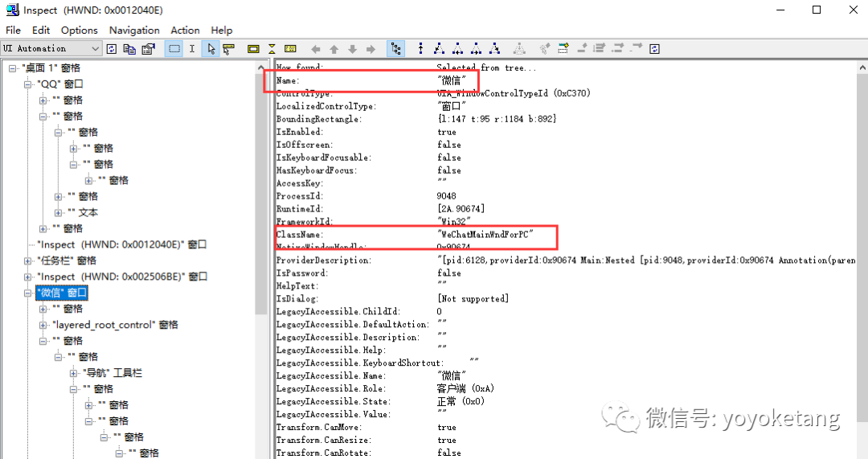Toggle the watch caret I-beam icon
The image size is (868, 459).
click(191, 49)
